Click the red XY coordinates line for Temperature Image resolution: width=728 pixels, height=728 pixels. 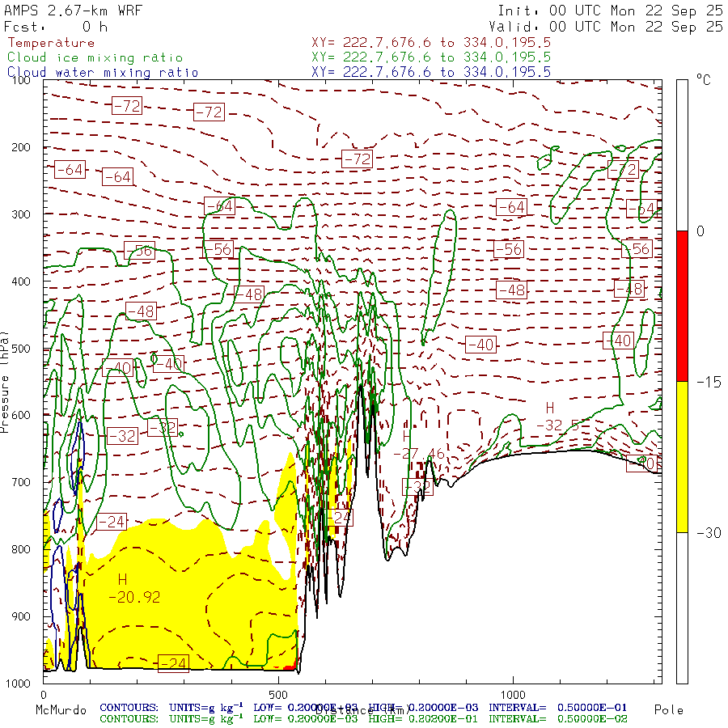coord(431,43)
